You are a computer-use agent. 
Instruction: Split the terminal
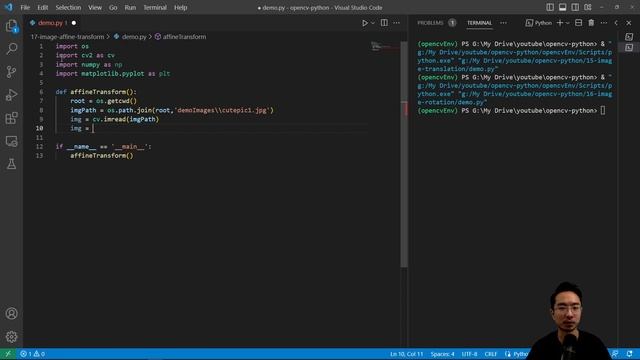point(578,23)
